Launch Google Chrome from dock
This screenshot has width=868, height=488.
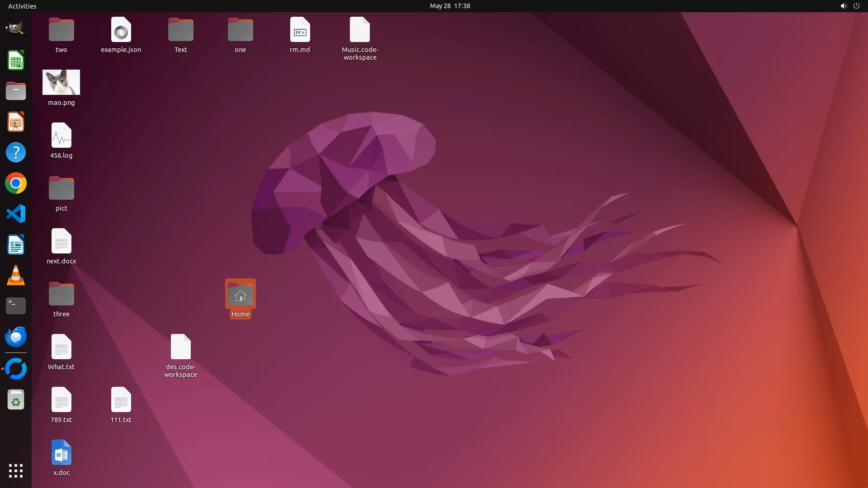(x=15, y=183)
